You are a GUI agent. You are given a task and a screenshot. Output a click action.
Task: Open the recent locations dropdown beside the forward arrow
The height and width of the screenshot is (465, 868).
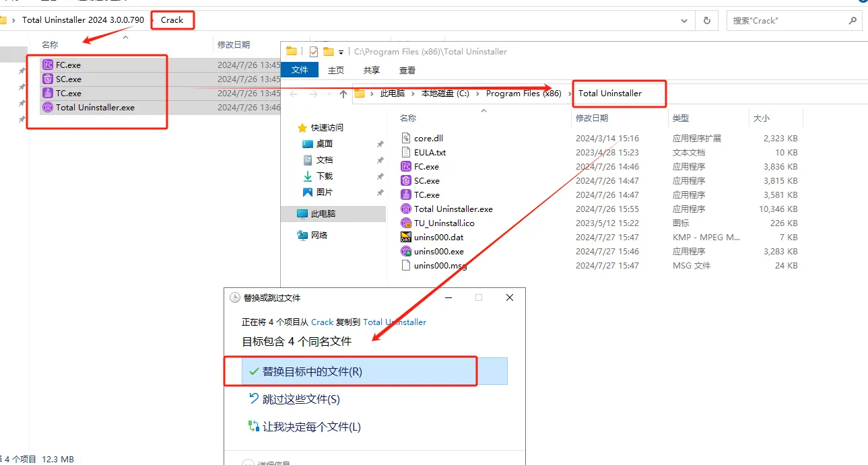328,94
